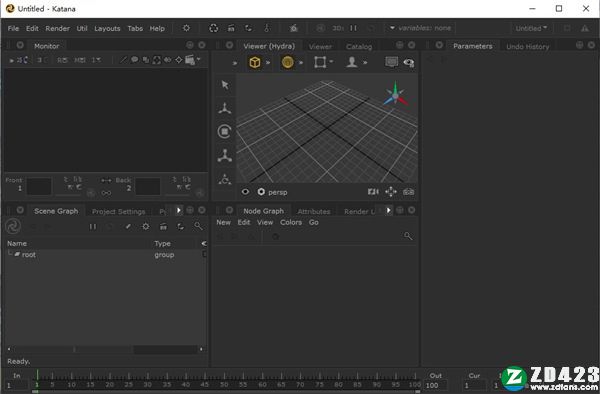Click the translate manipulator tool in Viewer sidebar
Screen dimensions: 600x394
(x=225, y=108)
